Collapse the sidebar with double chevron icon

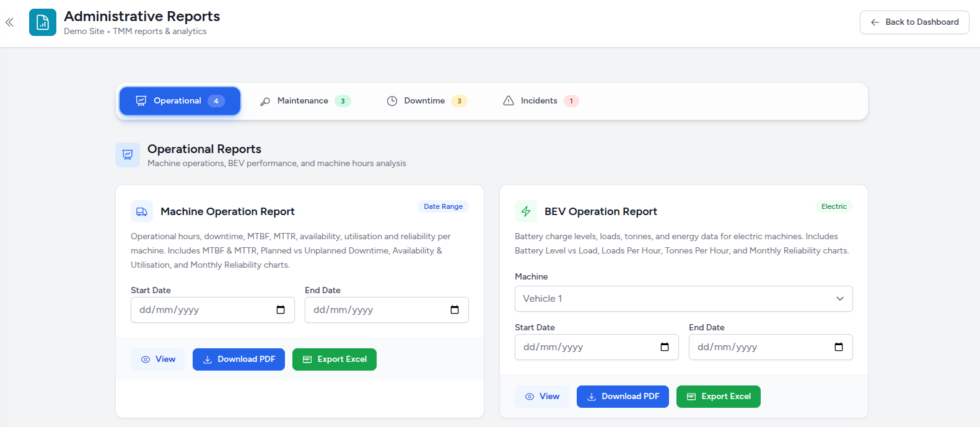9,22
